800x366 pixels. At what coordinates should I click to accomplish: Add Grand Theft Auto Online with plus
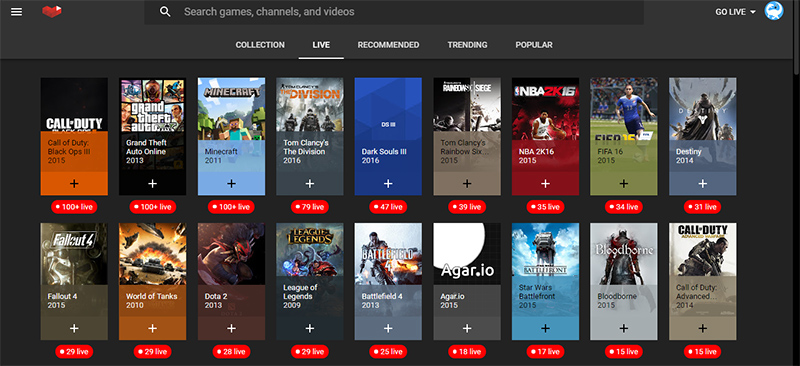click(153, 183)
